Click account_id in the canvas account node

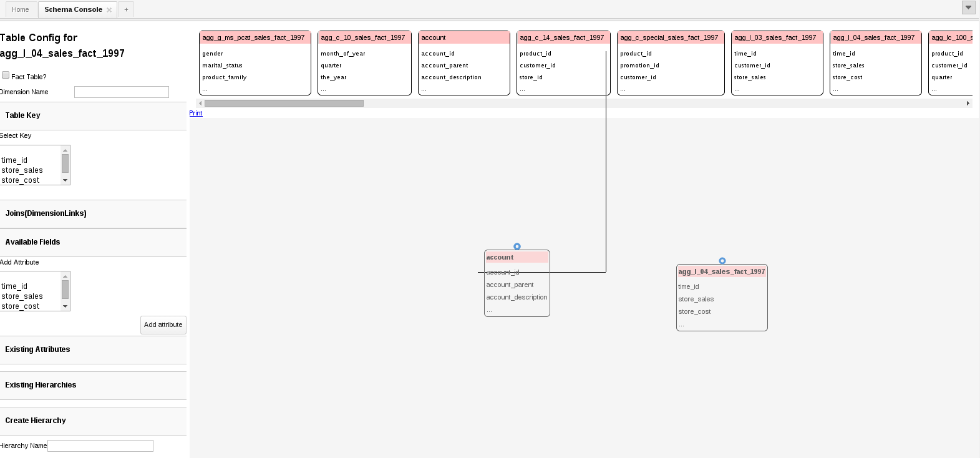tap(503, 272)
